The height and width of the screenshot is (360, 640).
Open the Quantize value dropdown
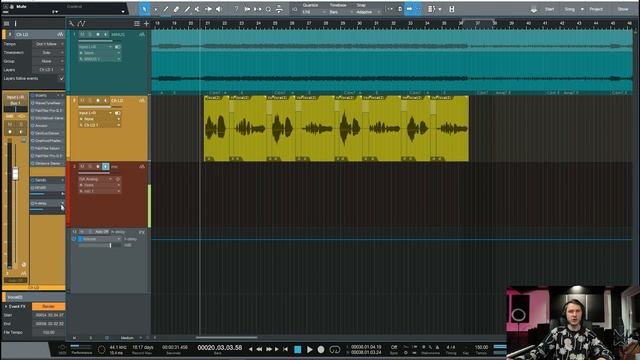(x=313, y=12)
